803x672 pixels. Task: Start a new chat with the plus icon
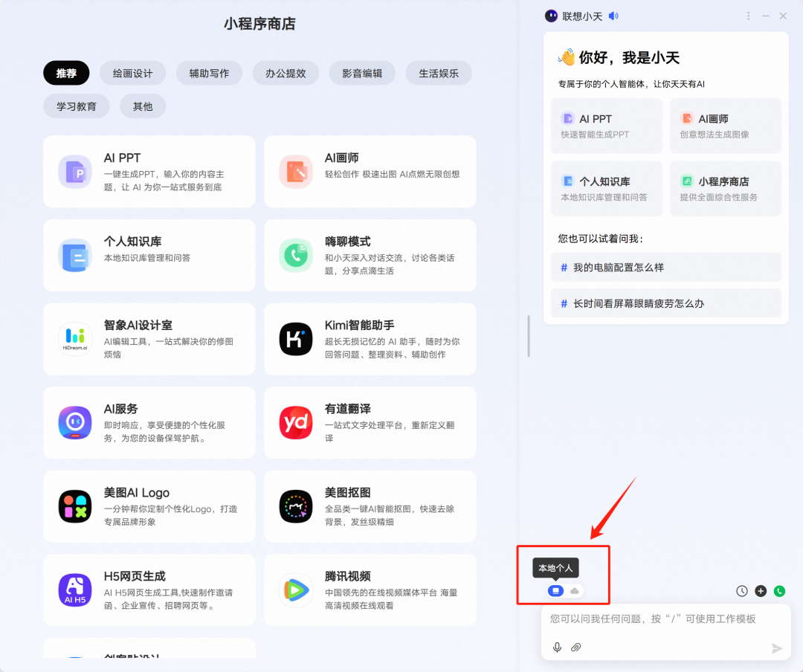click(760, 590)
